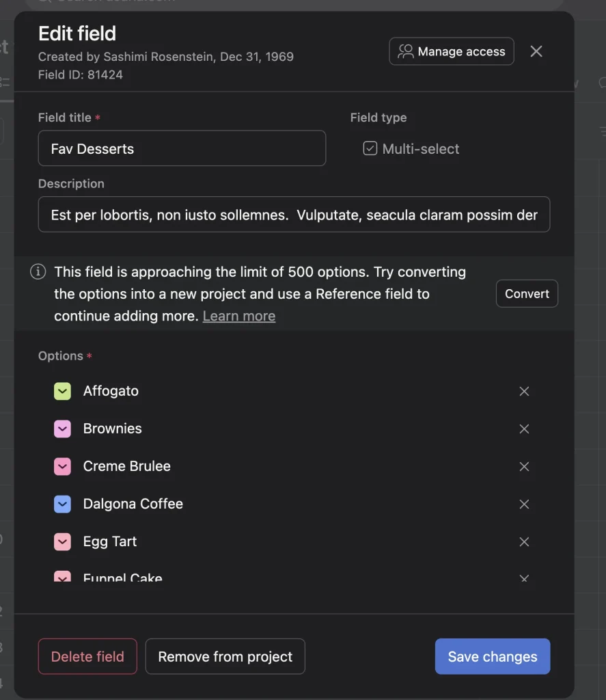Click the info icon beside the options limit notice
Viewport: 606px width, 700px height.
(x=38, y=271)
